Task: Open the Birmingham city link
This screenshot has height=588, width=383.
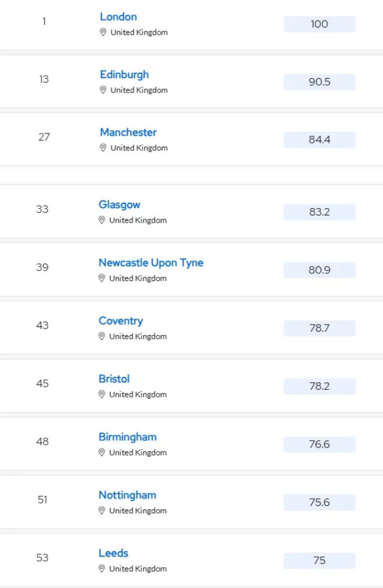Action: pyautogui.click(x=127, y=437)
